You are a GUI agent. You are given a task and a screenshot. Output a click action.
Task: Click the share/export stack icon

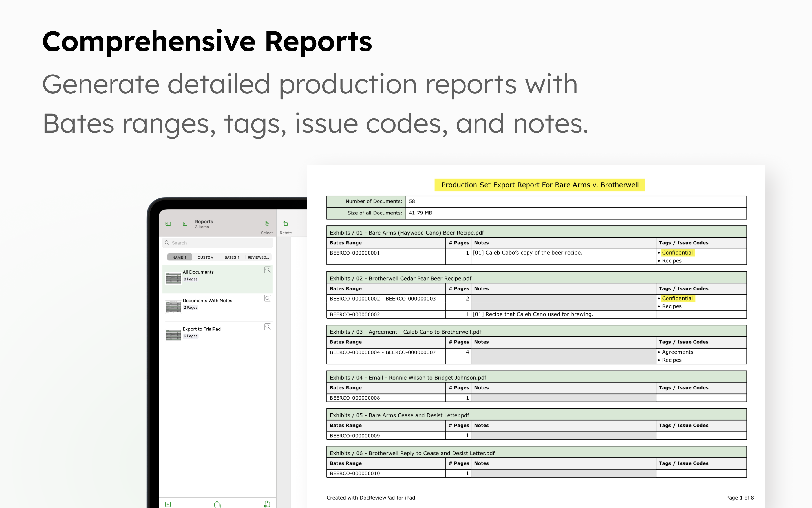[x=217, y=504]
